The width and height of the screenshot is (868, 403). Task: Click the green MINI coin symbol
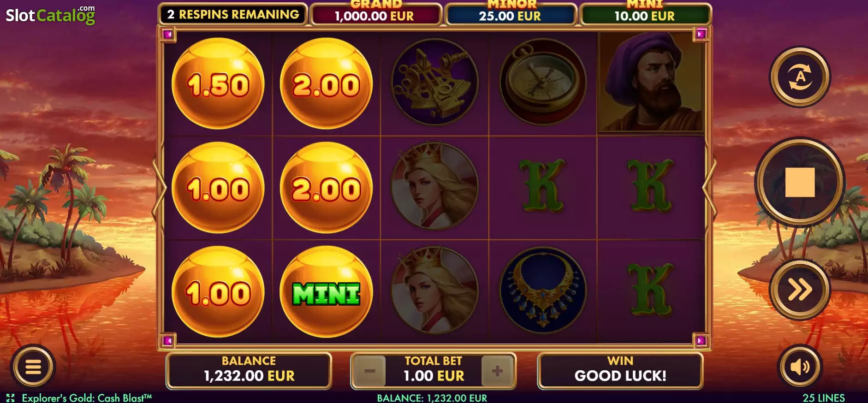pos(326,292)
